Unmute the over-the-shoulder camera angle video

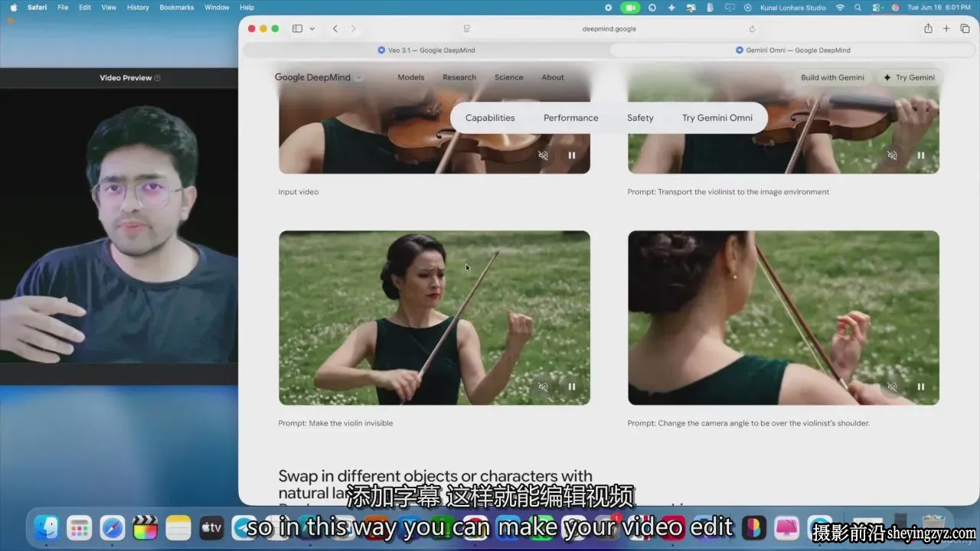(x=892, y=386)
